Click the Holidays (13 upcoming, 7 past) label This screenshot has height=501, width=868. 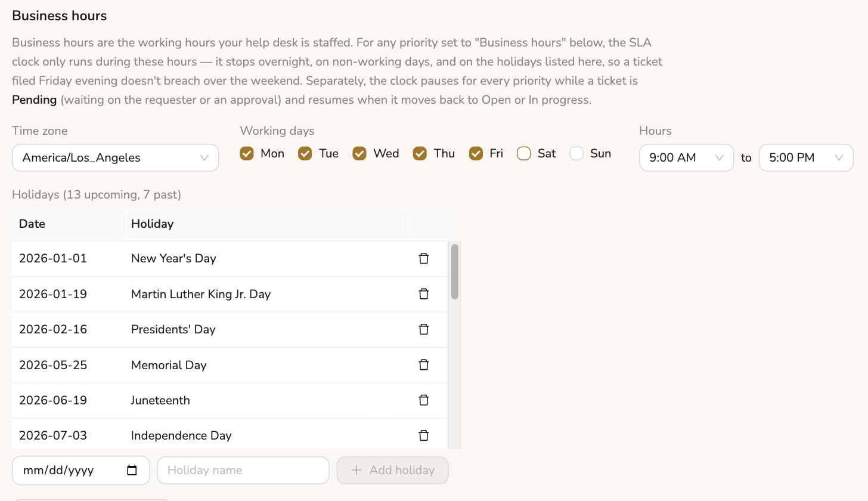tap(97, 194)
